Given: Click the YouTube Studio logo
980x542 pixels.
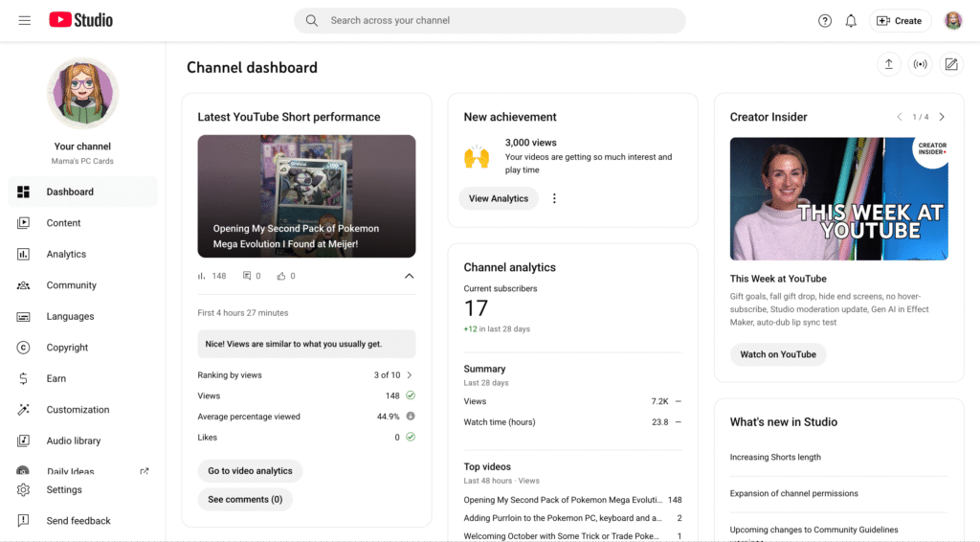Looking at the screenshot, I should (80, 20).
